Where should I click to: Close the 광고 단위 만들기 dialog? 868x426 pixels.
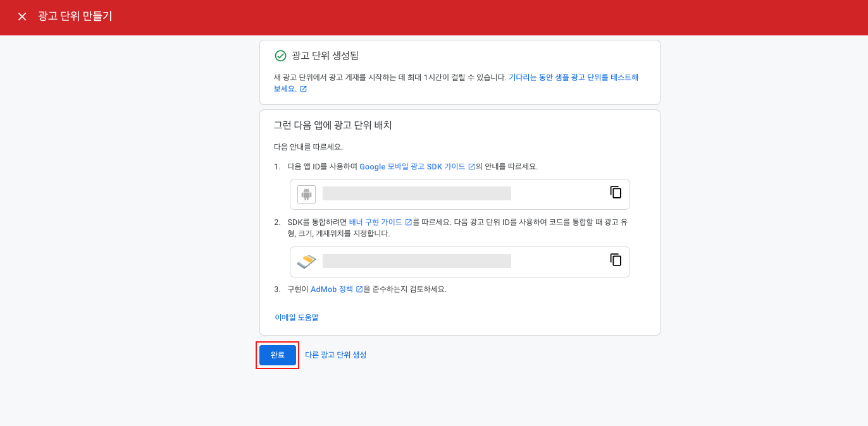point(22,16)
